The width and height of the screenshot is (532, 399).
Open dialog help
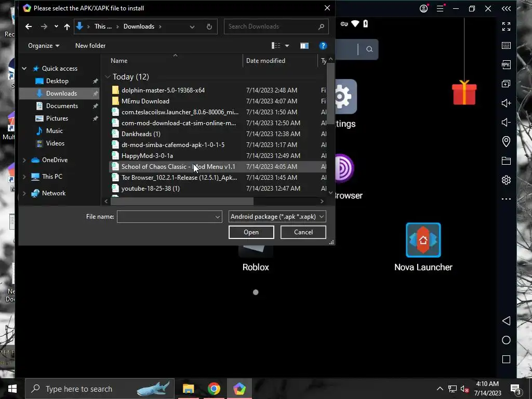tap(323, 46)
